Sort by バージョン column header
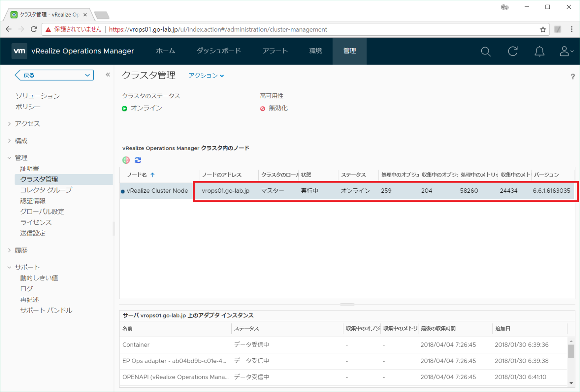Viewport: 580px width, 392px height. (x=546, y=175)
